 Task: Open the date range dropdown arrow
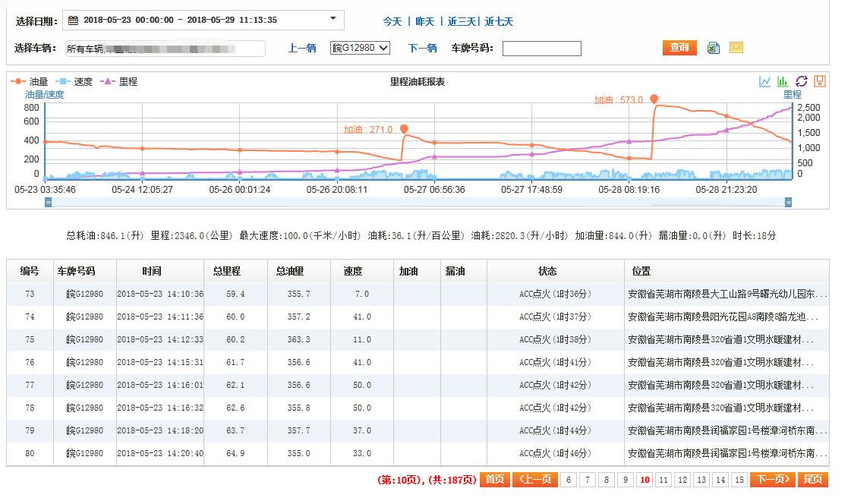point(333,19)
